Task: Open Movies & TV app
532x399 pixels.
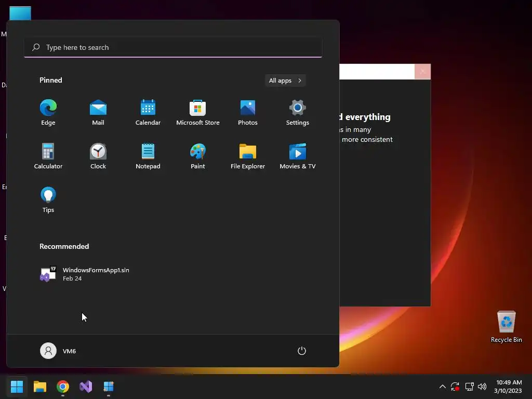Action: tap(298, 156)
